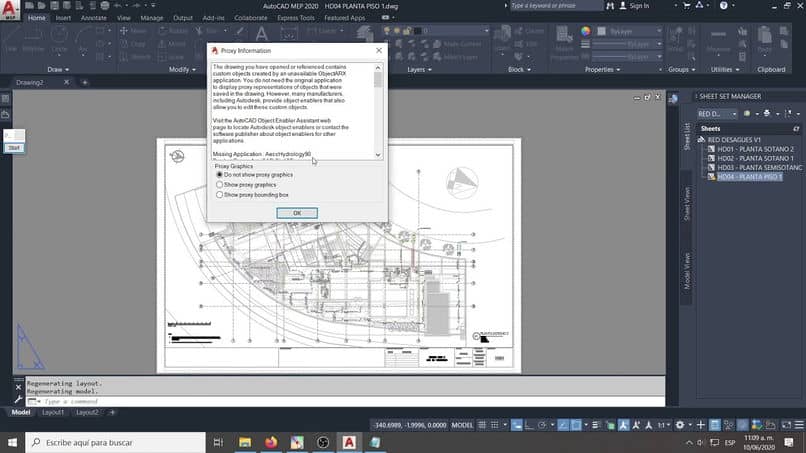Select the 'Do not show proxy graphics' option
The width and height of the screenshot is (806, 453).
tap(220, 175)
